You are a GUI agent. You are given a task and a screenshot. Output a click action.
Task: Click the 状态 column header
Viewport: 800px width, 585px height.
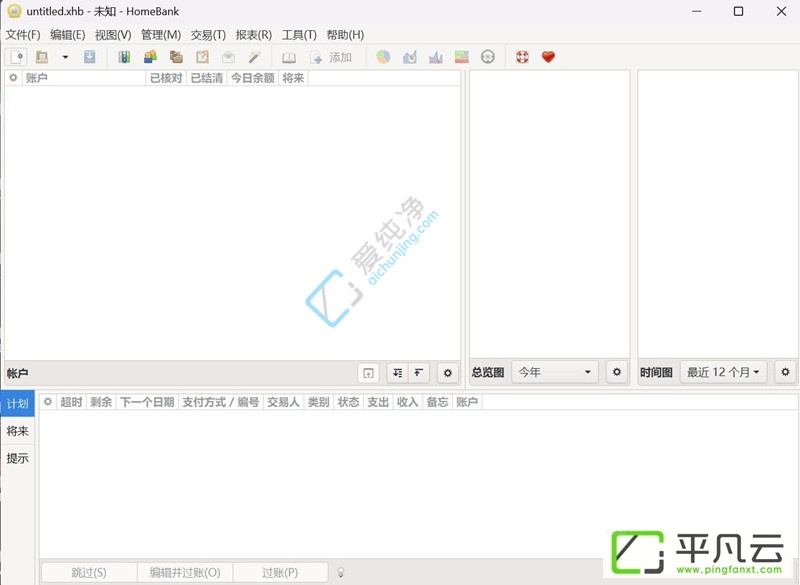(x=348, y=402)
